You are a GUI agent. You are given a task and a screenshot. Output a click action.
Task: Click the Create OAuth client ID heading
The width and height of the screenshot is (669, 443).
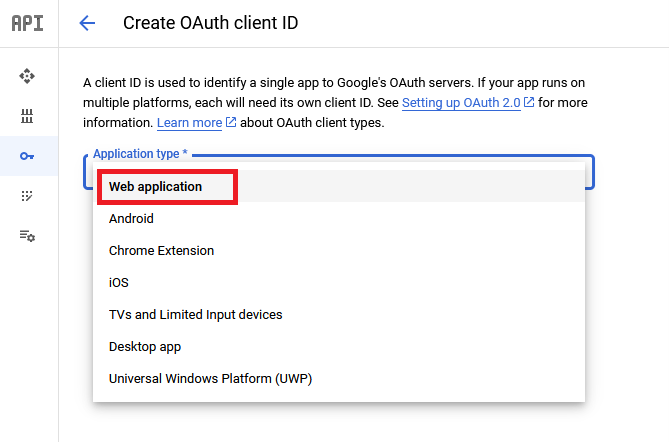click(x=210, y=23)
